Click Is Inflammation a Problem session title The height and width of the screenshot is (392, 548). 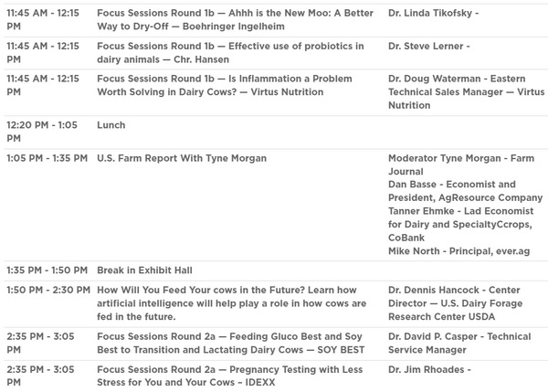pyautogui.click(x=225, y=85)
